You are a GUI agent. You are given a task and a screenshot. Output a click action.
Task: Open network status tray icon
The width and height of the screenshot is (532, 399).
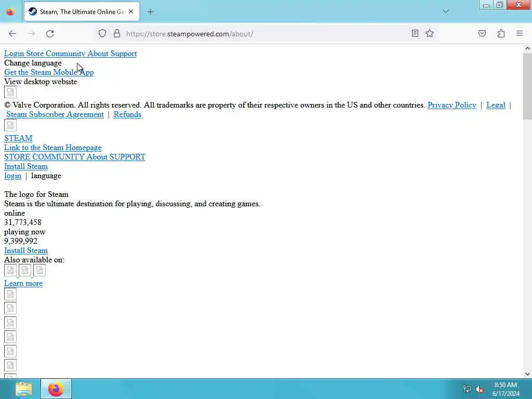(467, 389)
